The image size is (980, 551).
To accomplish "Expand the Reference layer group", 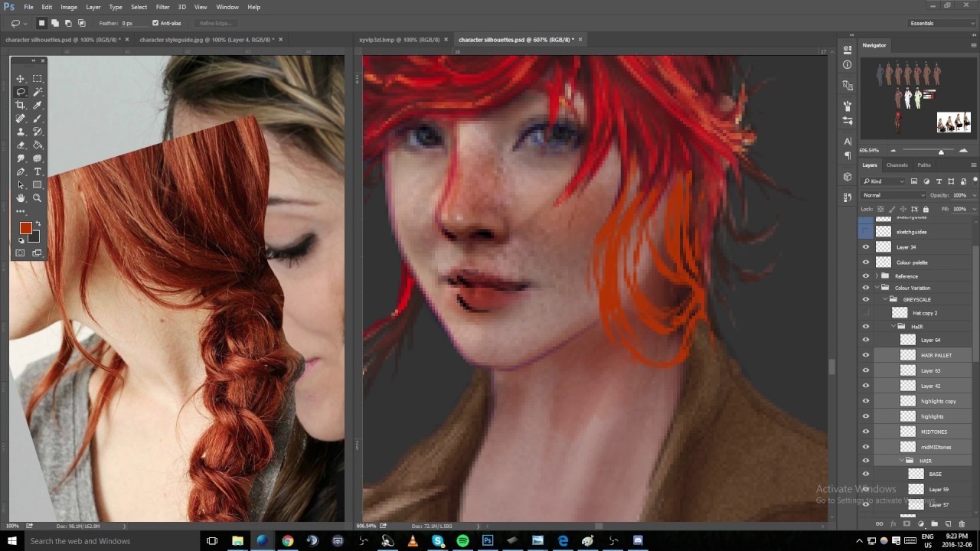I will 877,276.
